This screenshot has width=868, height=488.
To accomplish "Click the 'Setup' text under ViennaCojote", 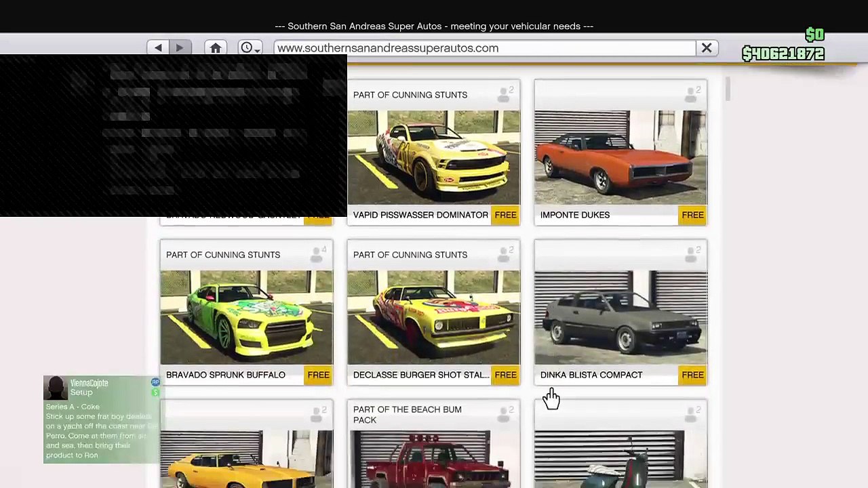I will (x=81, y=392).
